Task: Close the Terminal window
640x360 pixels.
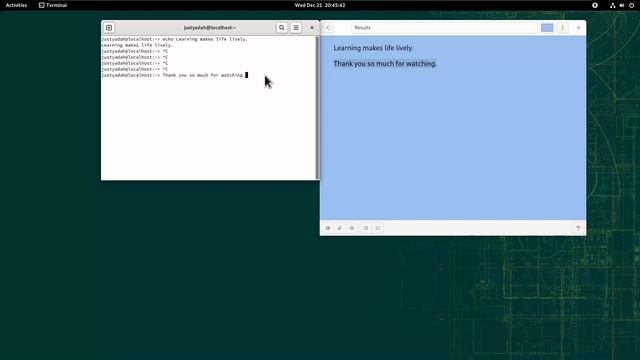Action: [x=312, y=28]
